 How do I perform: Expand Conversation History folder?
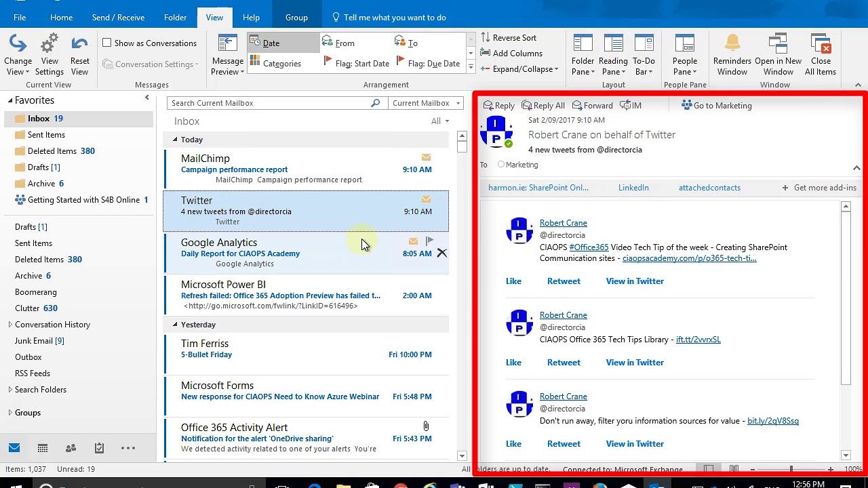(x=10, y=325)
